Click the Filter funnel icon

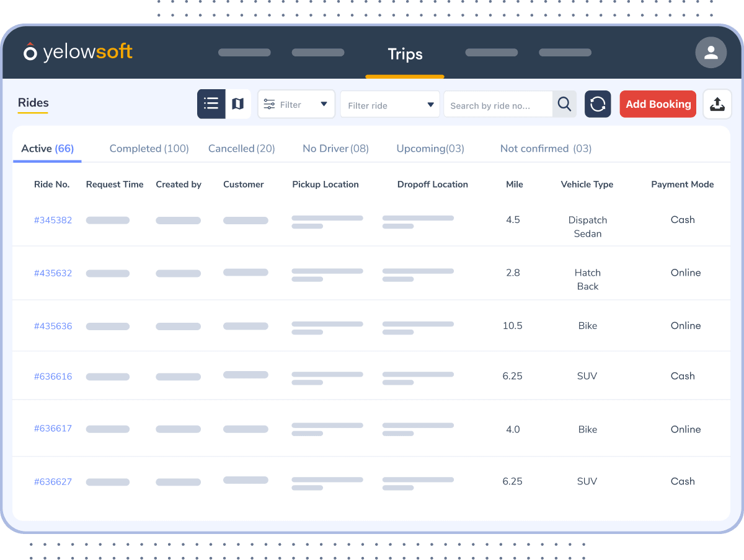point(269,104)
